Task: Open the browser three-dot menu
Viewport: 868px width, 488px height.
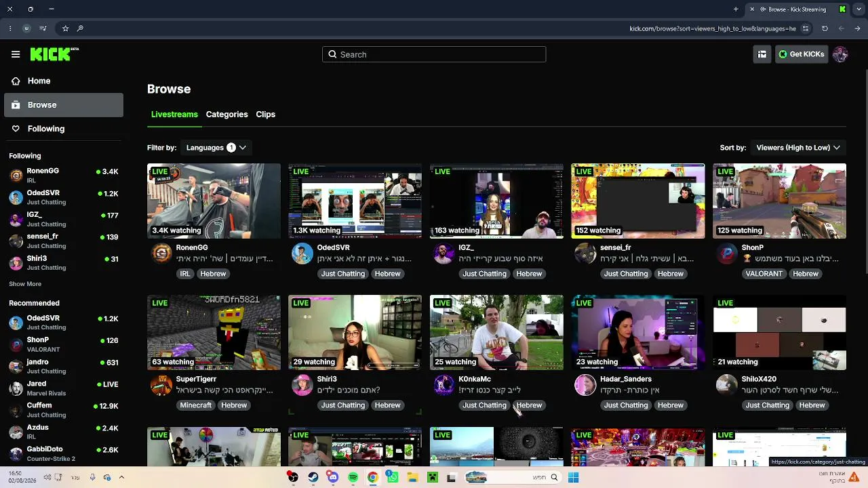Action: (x=10, y=28)
